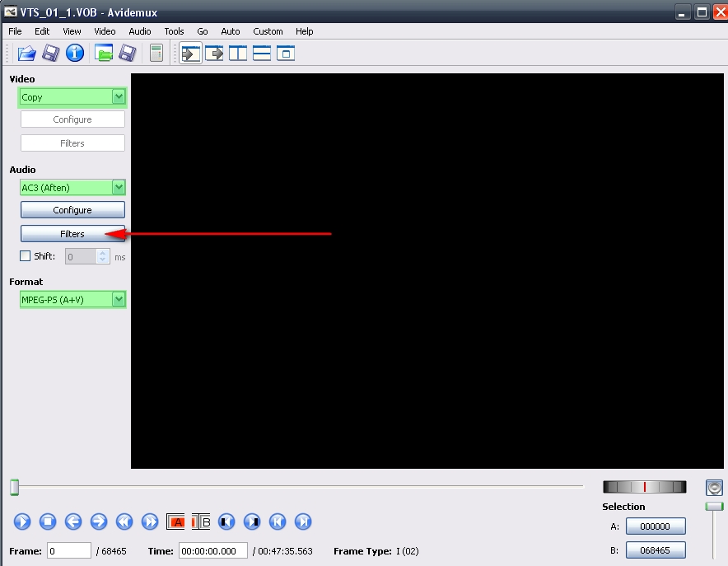The height and width of the screenshot is (566, 728).
Task: Open the calculator tool icon
Action: point(156,54)
